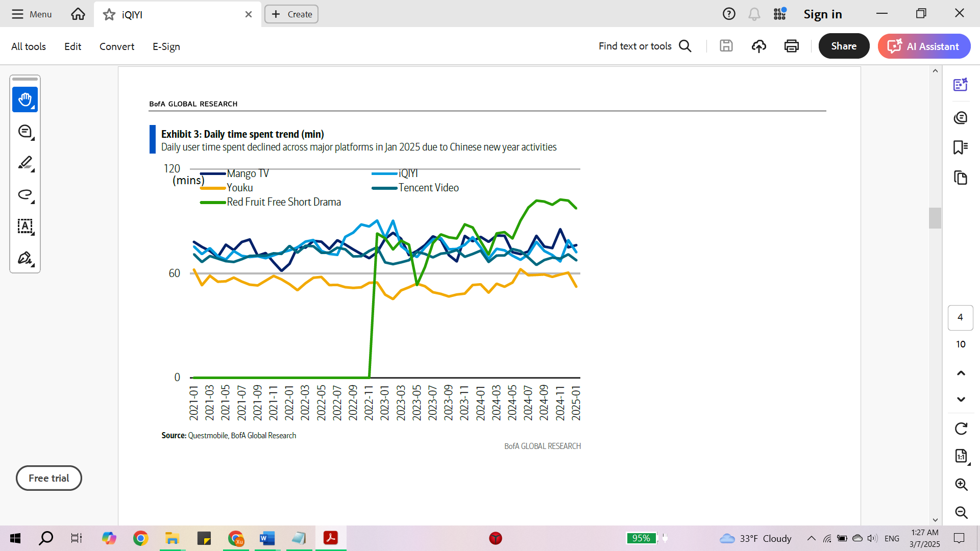Click the Share button
Viewport: 980px width, 551px height.
844,46
